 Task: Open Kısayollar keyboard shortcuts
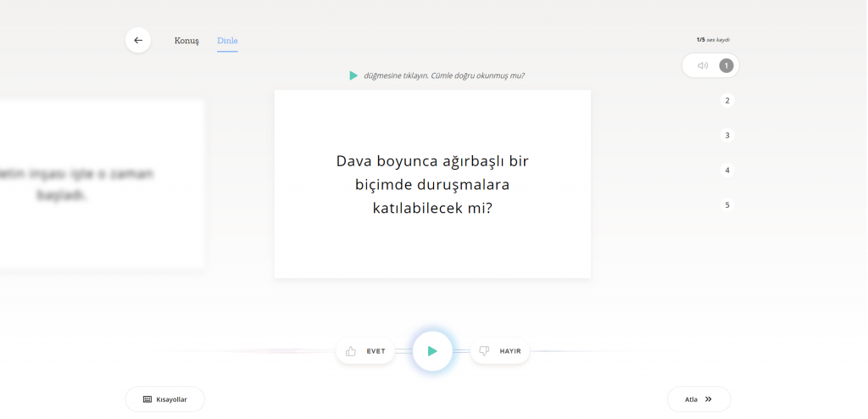[x=165, y=399]
